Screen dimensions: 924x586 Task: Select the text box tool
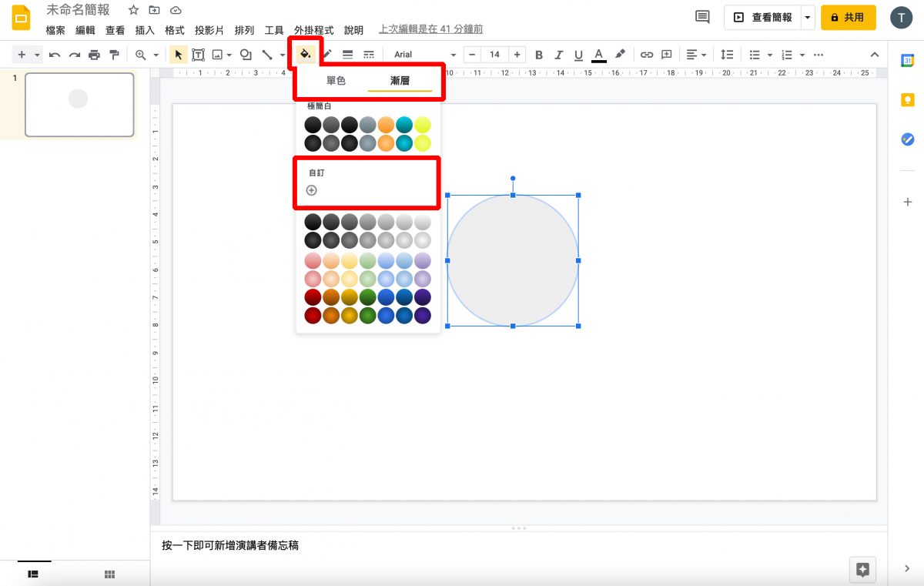click(198, 55)
